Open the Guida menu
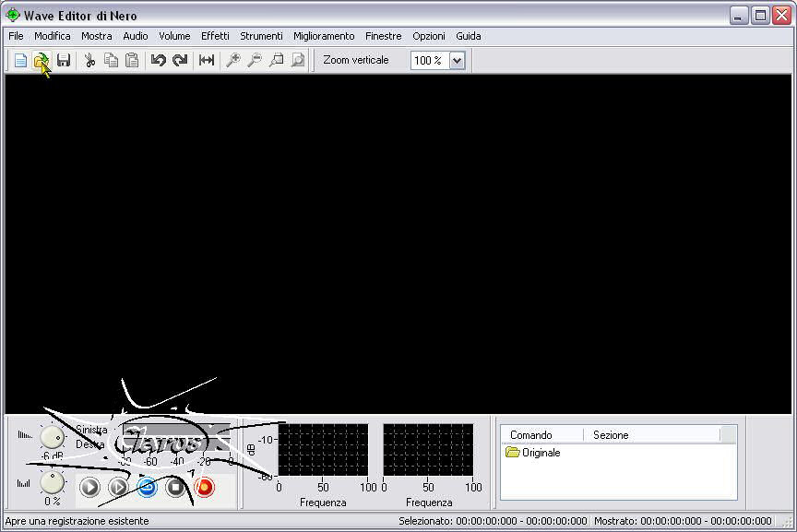The image size is (797, 532). (468, 36)
